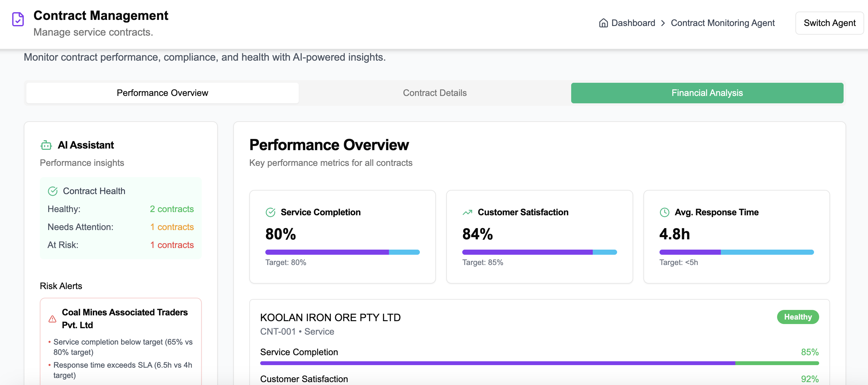Click 'Target: <5h' label
This screenshot has height=385, width=868.
tap(678, 262)
